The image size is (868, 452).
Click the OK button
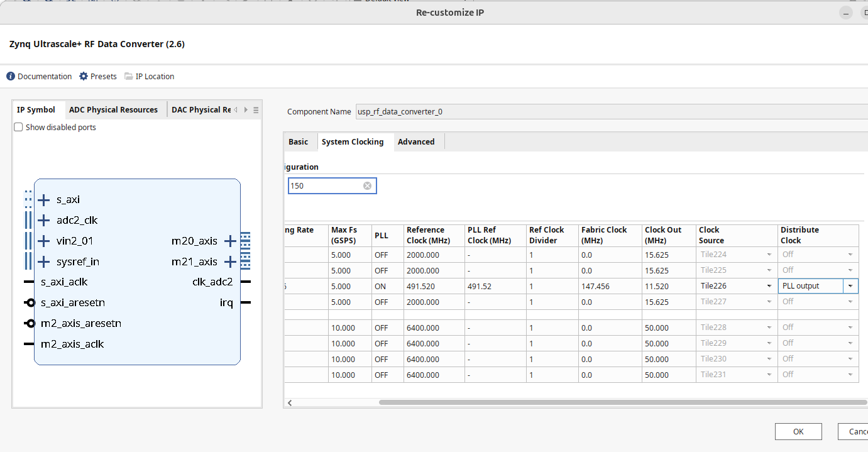pyautogui.click(x=798, y=431)
